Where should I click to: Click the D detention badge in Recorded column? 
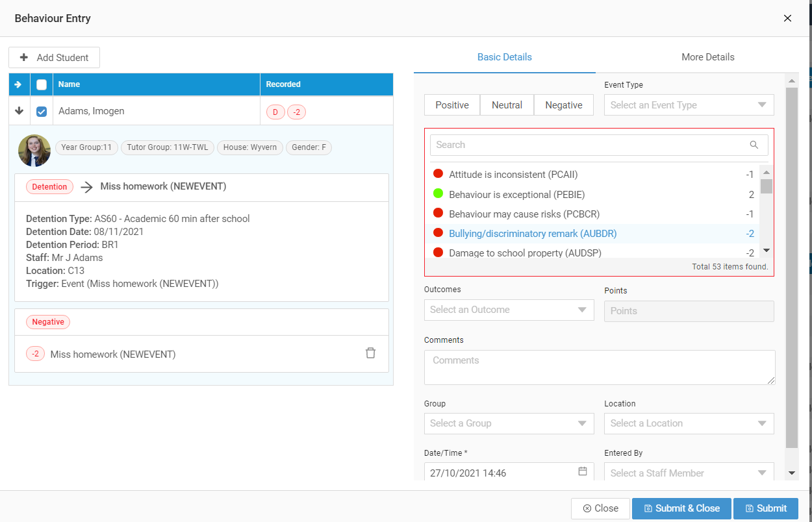pos(275,112)
